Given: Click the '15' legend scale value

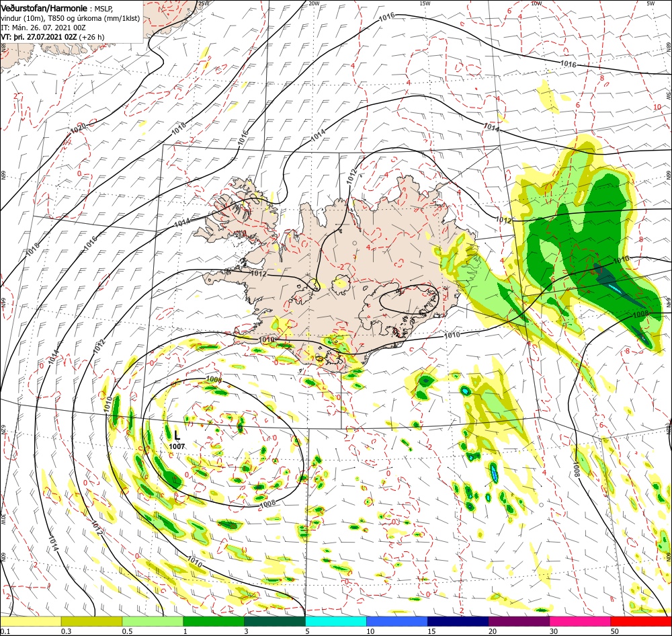Looking at the screenshot, I should click(431, 631).
